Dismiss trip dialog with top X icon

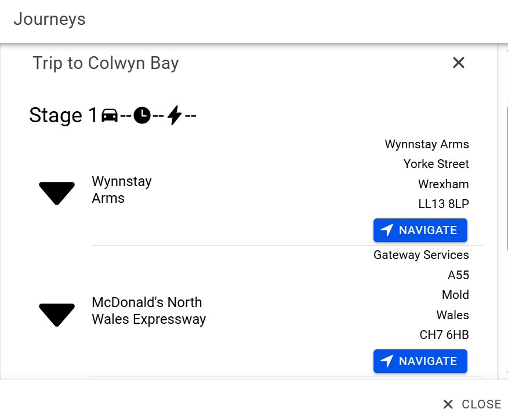click(459, 63)
